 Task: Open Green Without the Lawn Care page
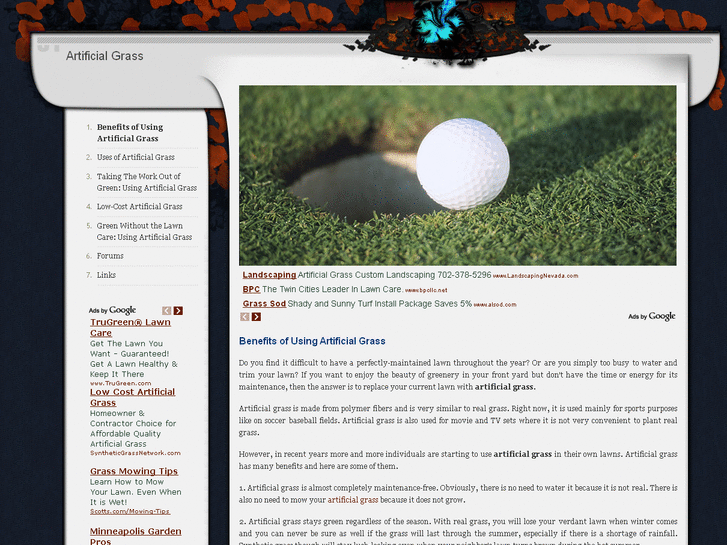144,231
